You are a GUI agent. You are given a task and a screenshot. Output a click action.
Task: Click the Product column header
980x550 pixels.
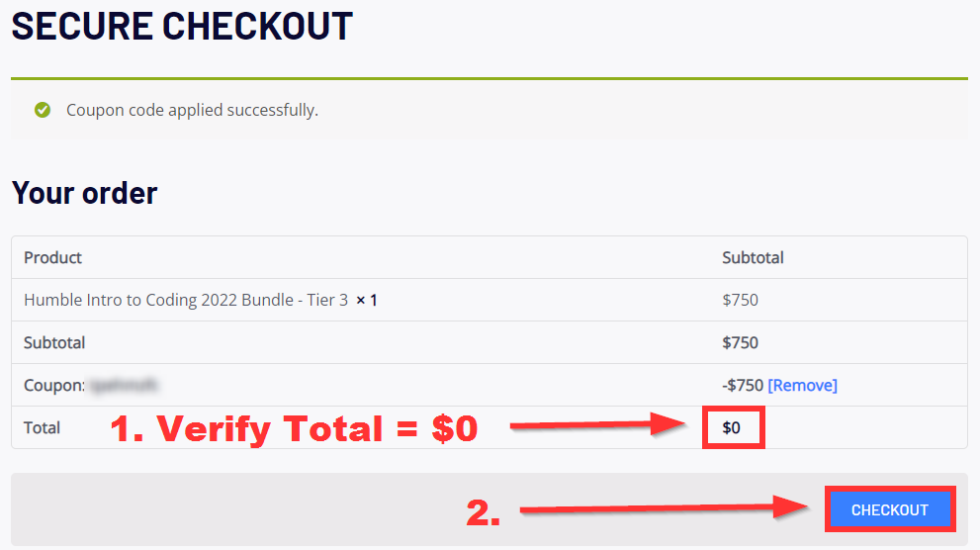point(52,257)
